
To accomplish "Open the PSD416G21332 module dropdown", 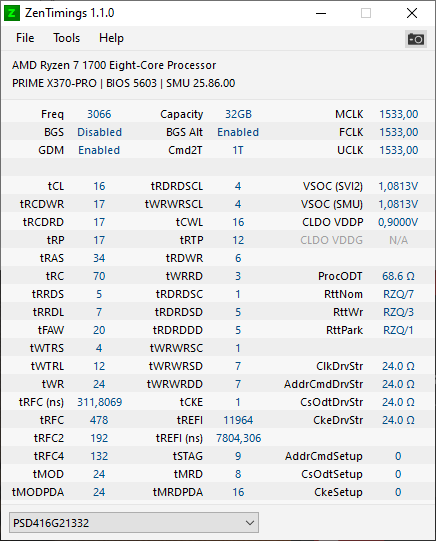I will tap(134, 522).
